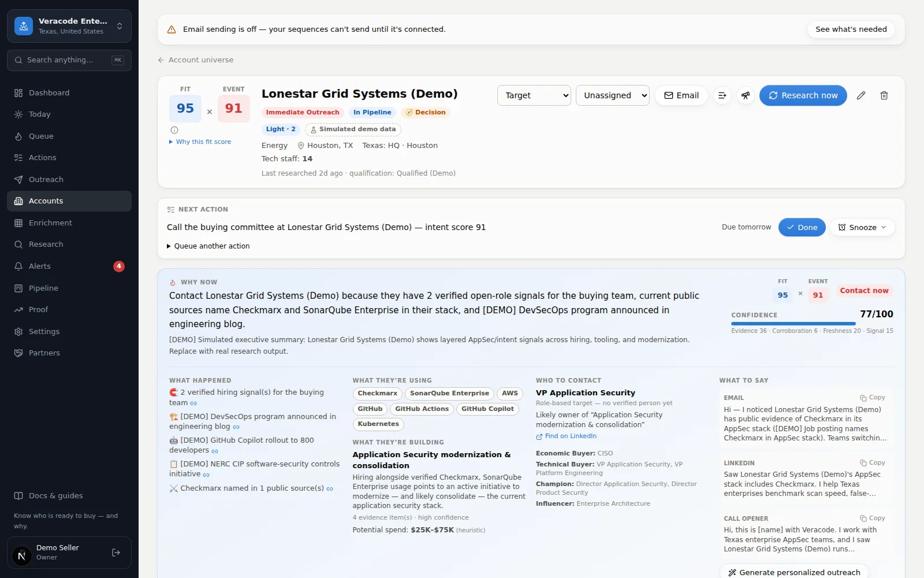Copy the LINKEDIN message draft
Image resolution: width=924 pixels, height=578 pixels.
pyautogui.click(x=873, y=463)
